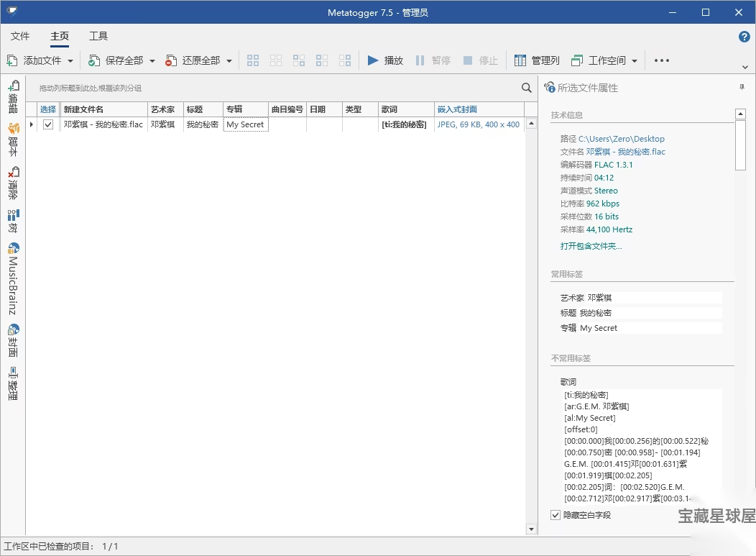Image resolution: width=756 pixels, height=556 pixels.
Task: Open the three-dots overflow menu
Action: click(661, 60)
